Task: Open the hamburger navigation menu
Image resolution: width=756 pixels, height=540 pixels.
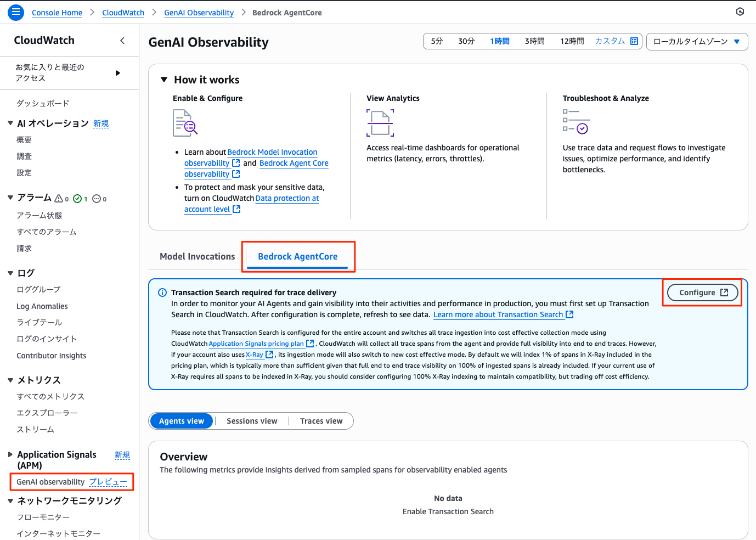Action: pos(16,12)
